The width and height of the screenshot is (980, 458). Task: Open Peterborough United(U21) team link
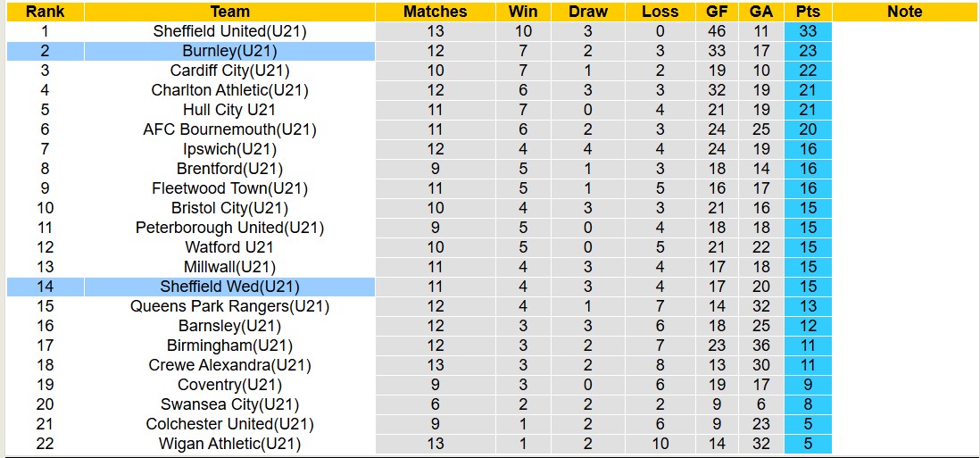229,228
